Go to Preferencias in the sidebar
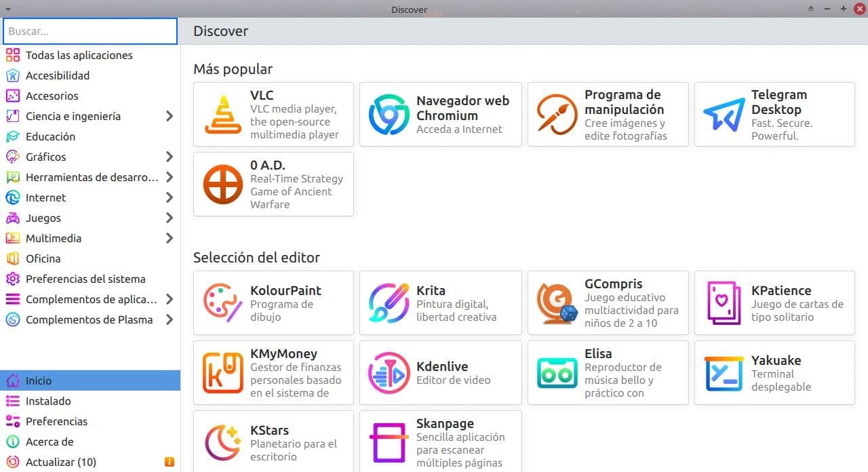The image size is (868, 472). tap(56, 421)
